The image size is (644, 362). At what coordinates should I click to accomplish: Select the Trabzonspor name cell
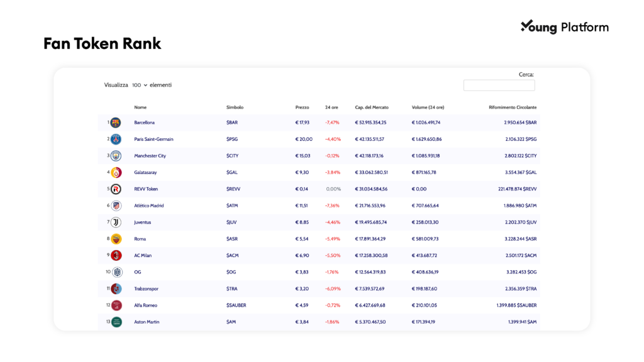pyautogui.click(x=146, y=289)
